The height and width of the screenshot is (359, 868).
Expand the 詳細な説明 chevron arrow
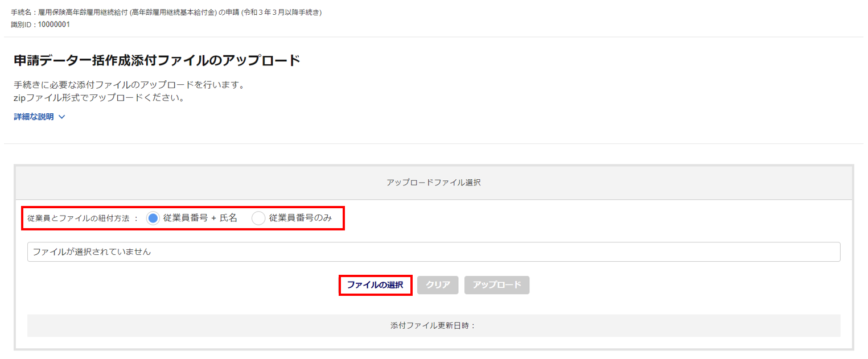(62, 117)
